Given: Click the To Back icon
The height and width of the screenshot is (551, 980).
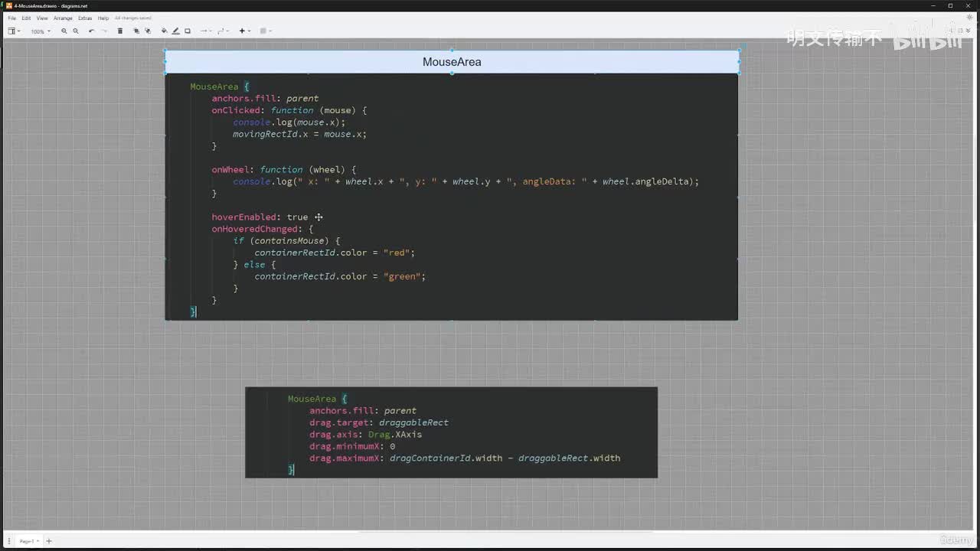Looking at the screenshot, I should click(148, 31).
